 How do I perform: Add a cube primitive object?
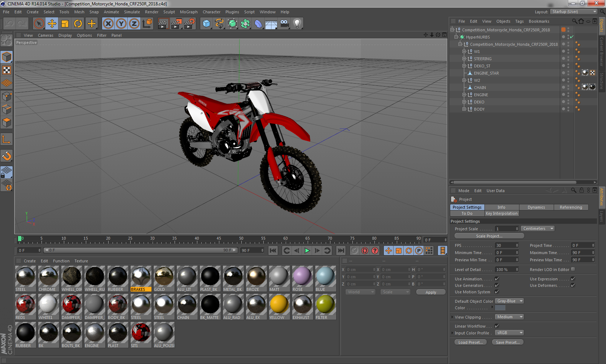206,24
